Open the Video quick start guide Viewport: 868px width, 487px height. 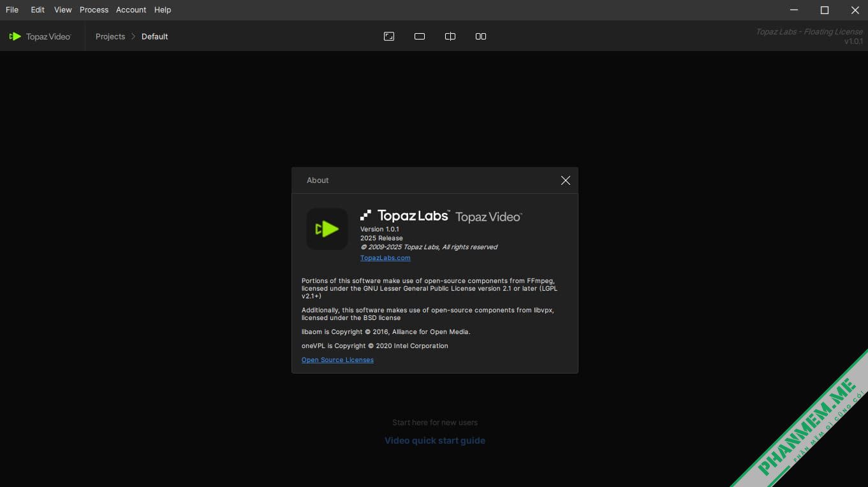435,440
